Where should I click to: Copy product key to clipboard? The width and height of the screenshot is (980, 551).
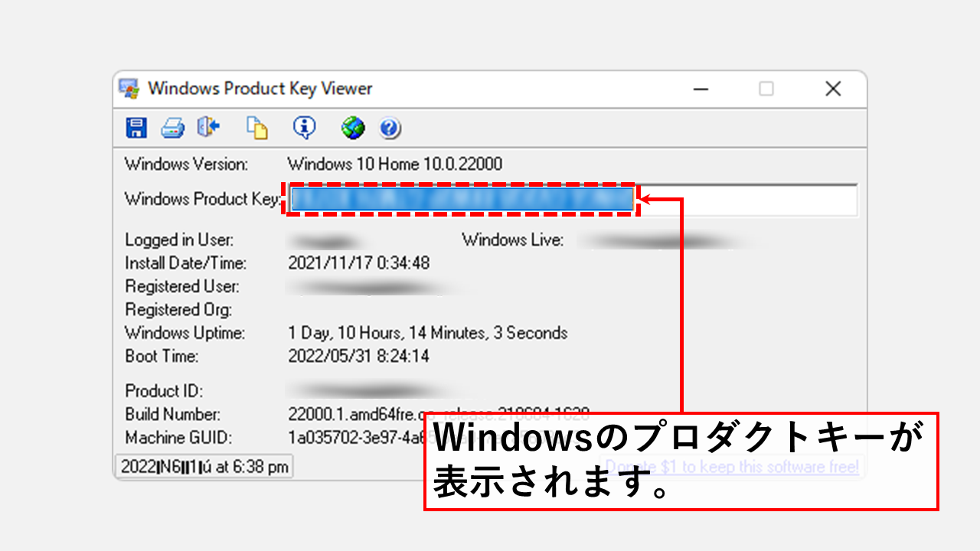(258, 128)
